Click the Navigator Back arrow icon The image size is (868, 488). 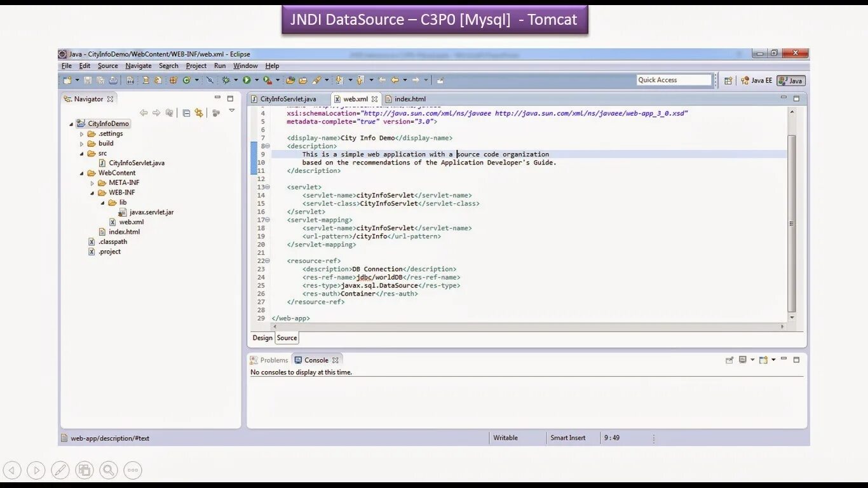(x=144, y=112)
